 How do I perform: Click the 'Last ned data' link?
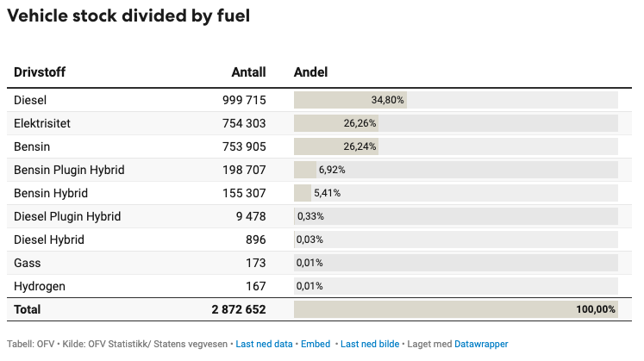point(264,344)
